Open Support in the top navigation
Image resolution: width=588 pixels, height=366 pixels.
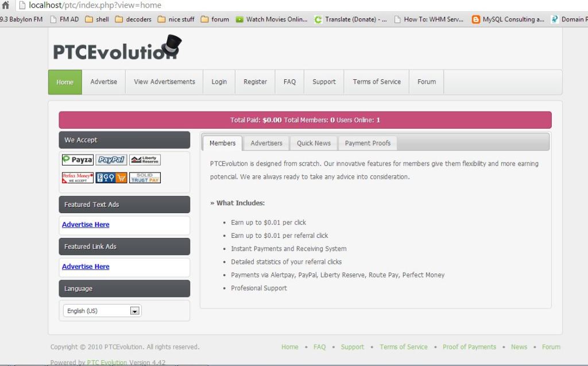pyautogui.click(x=324, y=82)
